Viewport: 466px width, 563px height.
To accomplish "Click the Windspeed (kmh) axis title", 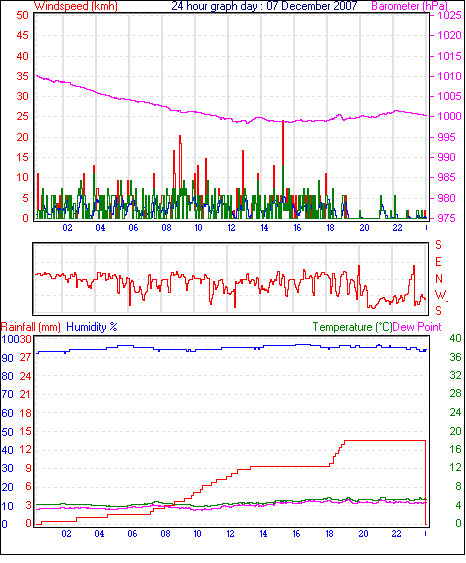I will 76,6.
